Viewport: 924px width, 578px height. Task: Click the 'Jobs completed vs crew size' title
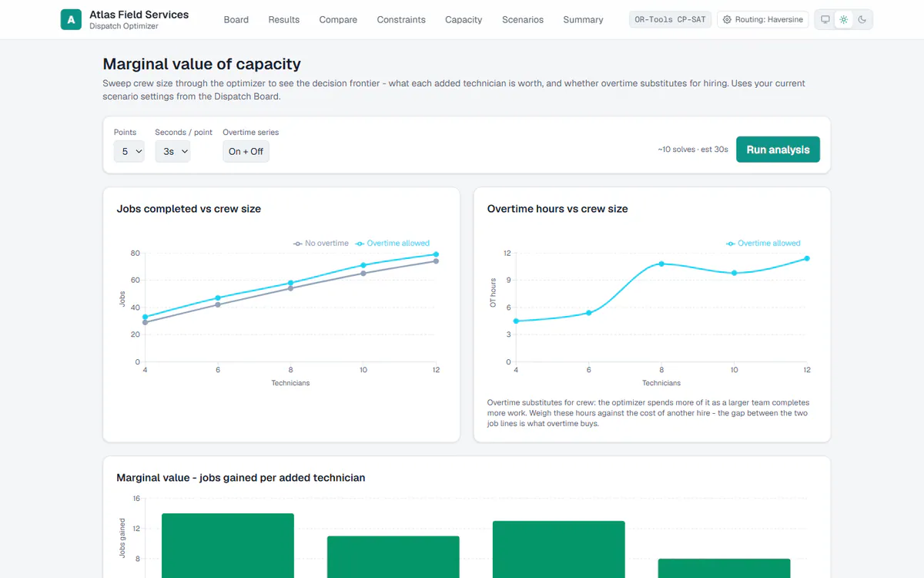[x=189, y=209]
